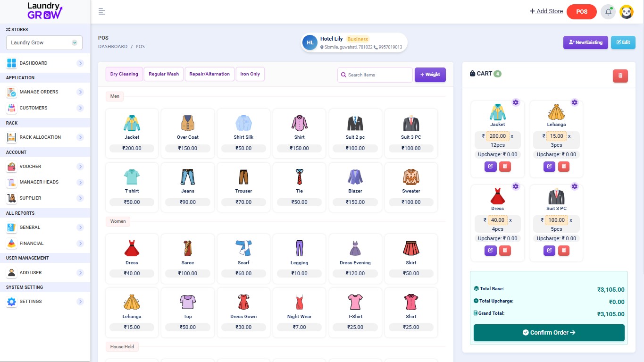This screenshot has width=644, height=362.
Task: Expand the Manager Heads chevron
Action: pyautogui.click(x=80, y=182)
